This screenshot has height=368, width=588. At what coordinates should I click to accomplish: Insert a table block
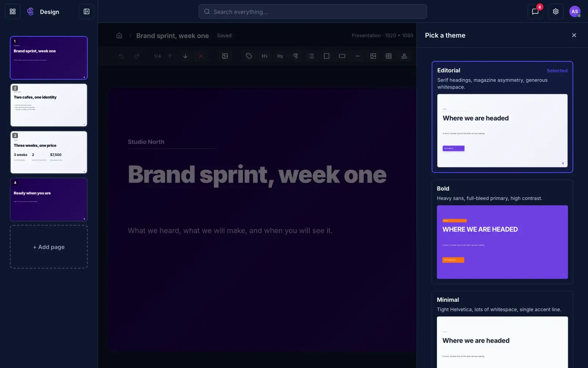pyautogui.click(x=388, y=56)
